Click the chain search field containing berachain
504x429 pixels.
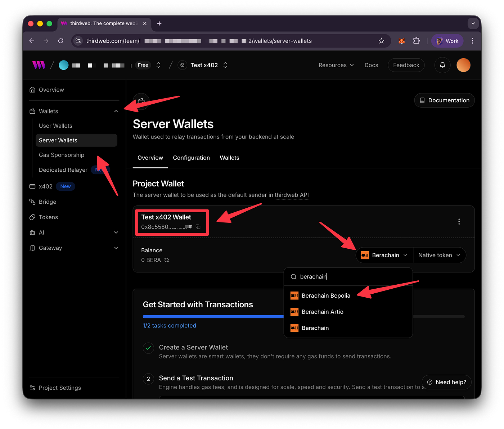coord(348,277)
